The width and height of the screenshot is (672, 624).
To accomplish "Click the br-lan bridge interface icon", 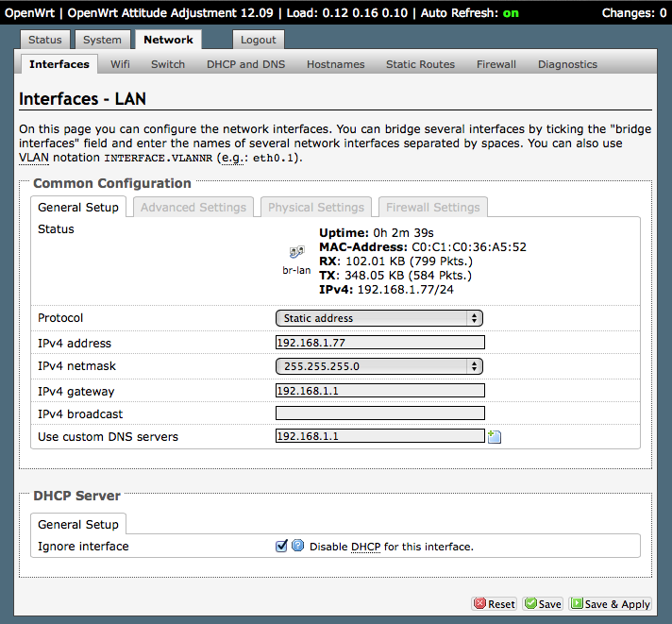I will 296,252.
